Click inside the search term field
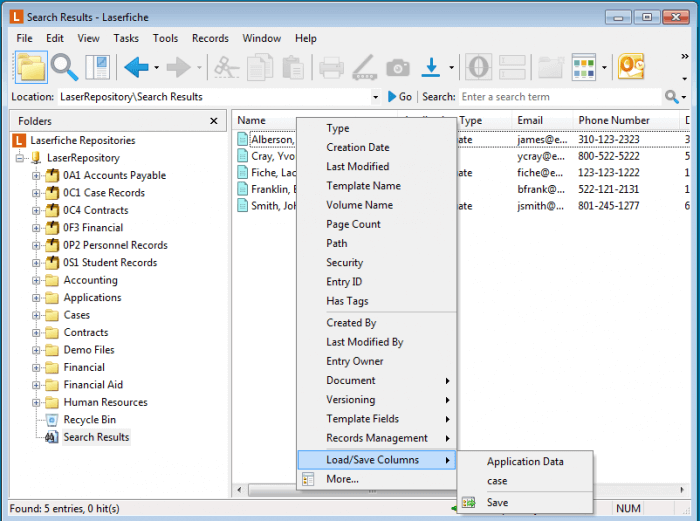The width and height of the screenshot is (700, 521). click(x=560, y=97)
